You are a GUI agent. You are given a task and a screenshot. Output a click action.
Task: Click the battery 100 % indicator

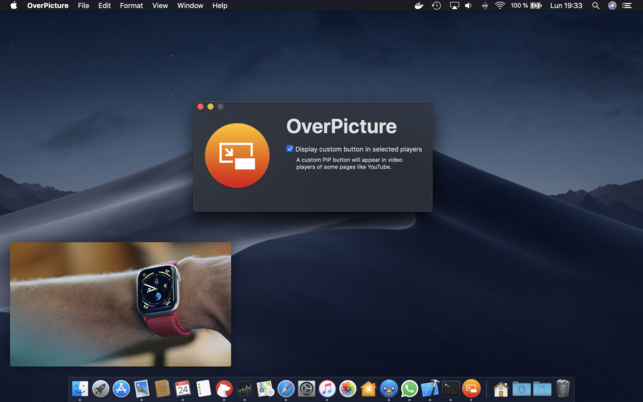[x=526, y=6]
